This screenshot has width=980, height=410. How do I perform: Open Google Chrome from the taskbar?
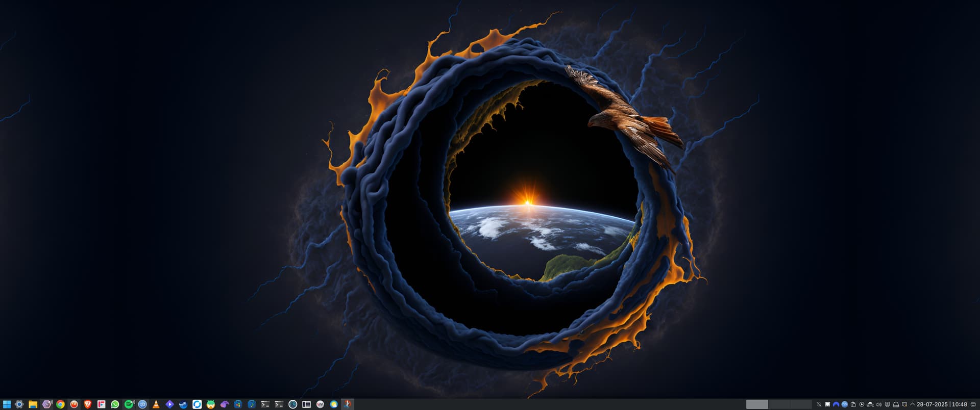tap(60, 404)
